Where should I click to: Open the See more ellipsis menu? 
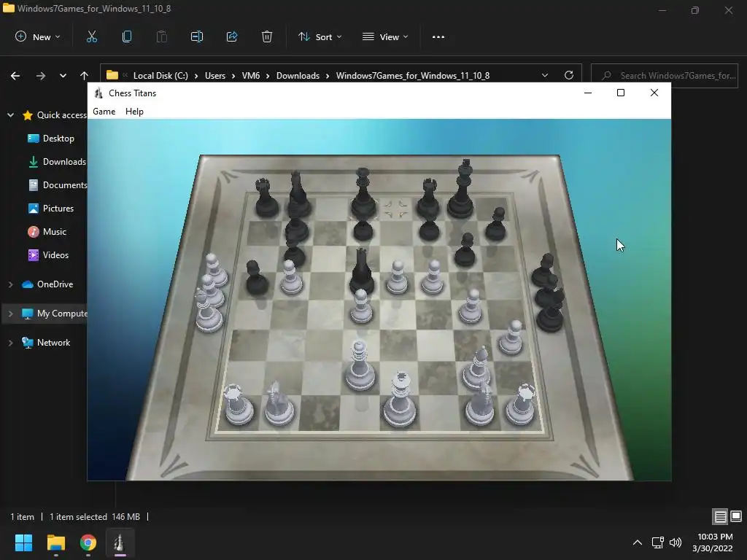438,37
